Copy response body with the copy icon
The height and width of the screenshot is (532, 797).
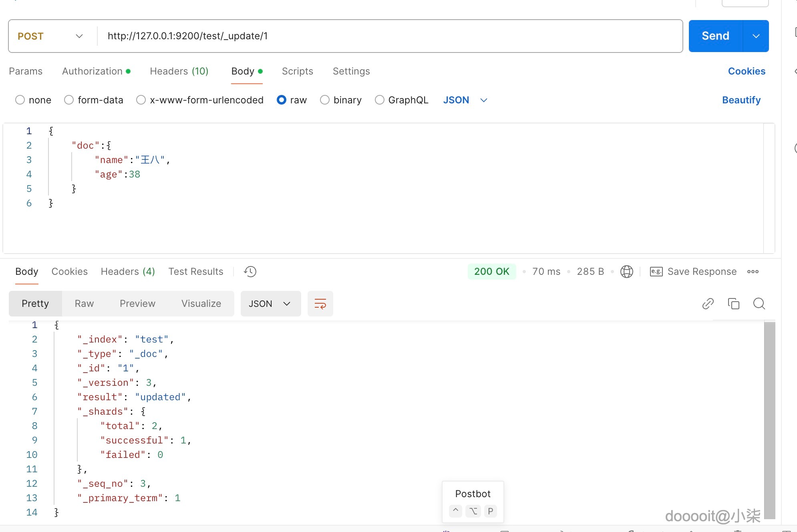click(x=733, y=304)
